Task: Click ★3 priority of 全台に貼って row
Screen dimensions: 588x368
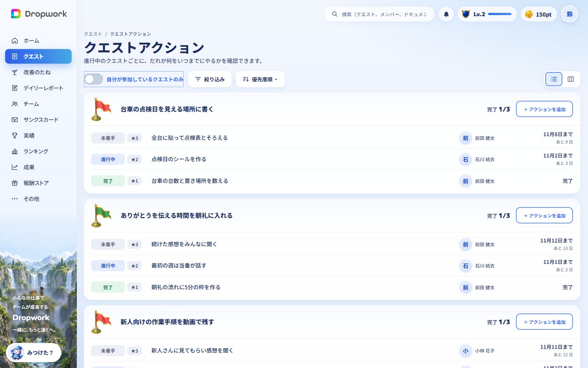Action: point(135,138)
